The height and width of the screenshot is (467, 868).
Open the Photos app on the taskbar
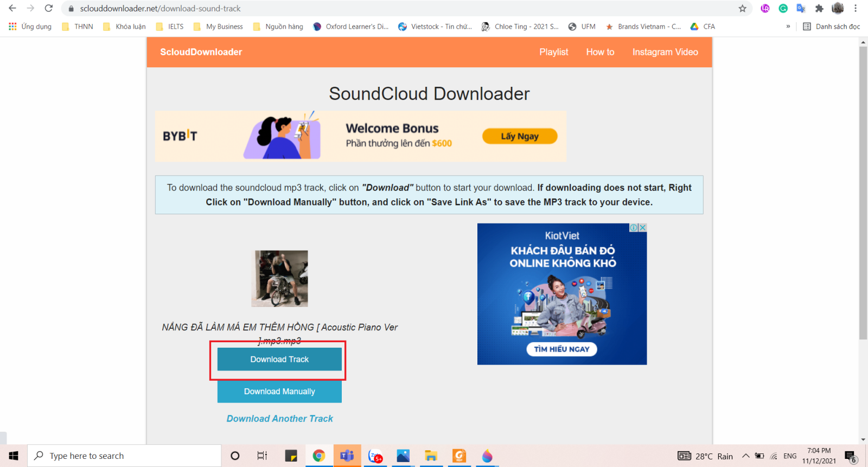[x=403, y=456]
